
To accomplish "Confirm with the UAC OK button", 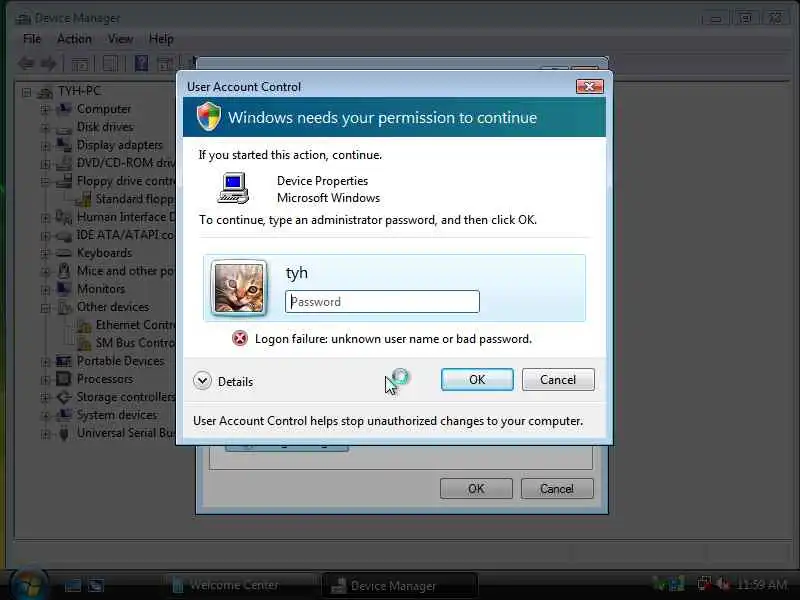I will tap(477, 380).
